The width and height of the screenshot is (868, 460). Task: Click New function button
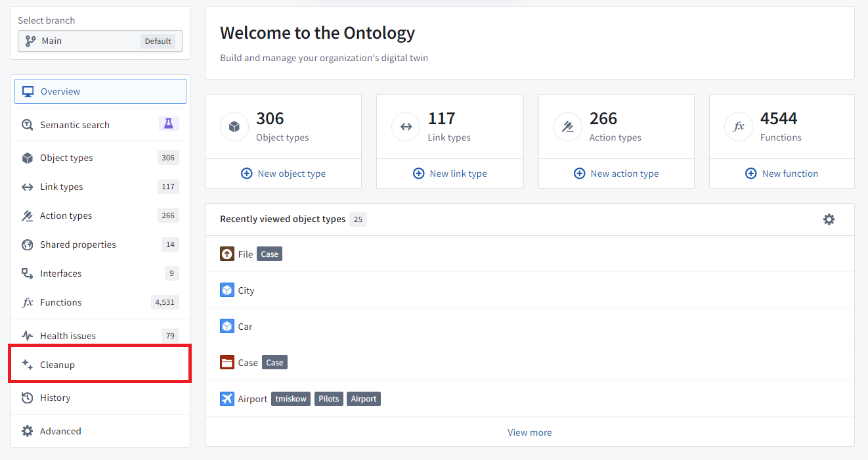[781, 173]
